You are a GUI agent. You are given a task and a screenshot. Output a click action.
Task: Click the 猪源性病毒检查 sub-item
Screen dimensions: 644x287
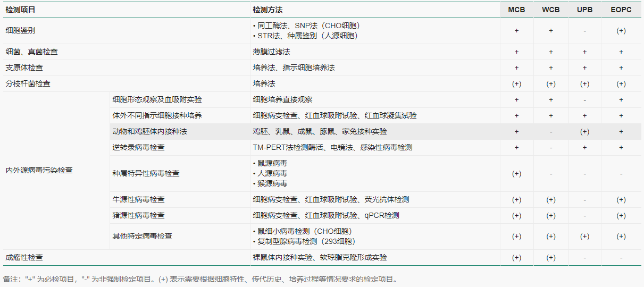point(138,216)
